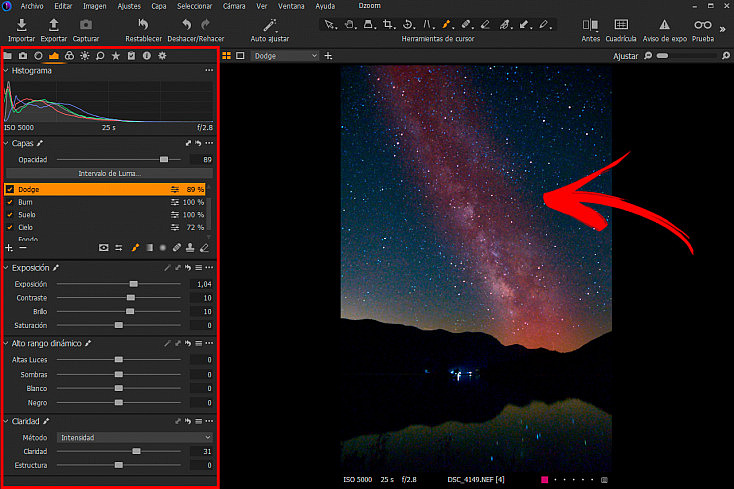The height and width of the screenshot is (489, 734).
Task: Click the Opacidad slider handle
Action: [x=164, y=160]
